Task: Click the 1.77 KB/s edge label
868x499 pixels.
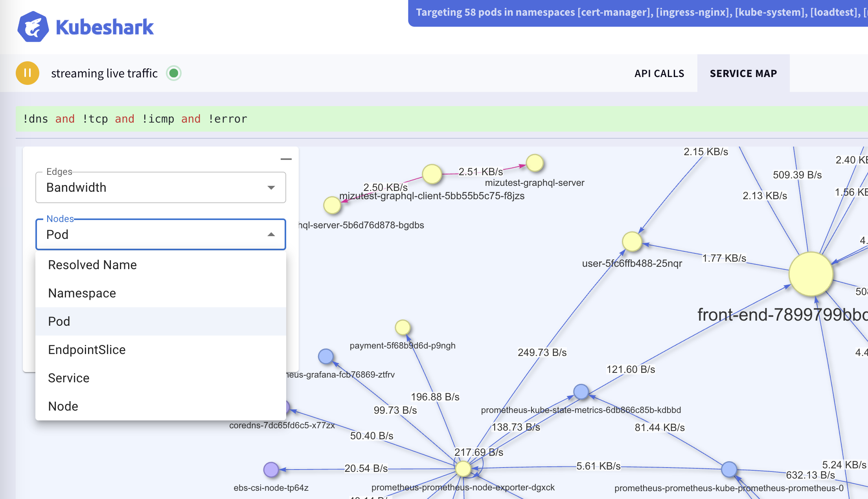Action: [724, 258]
